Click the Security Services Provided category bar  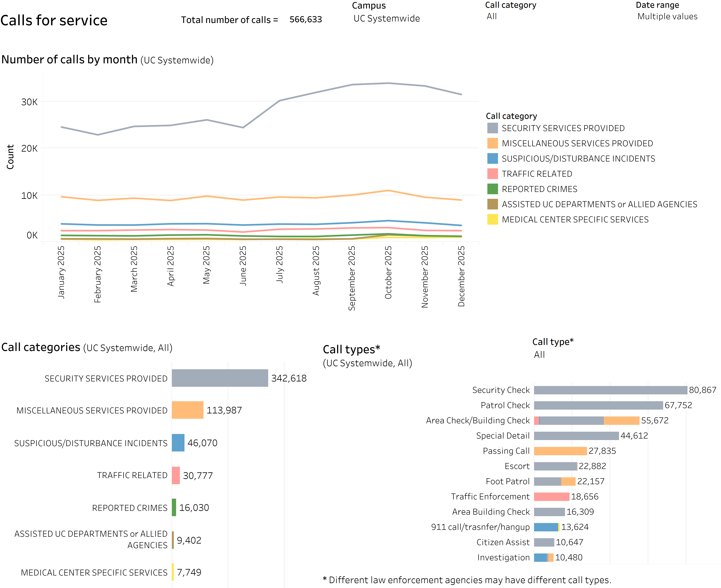pos(220,378)
